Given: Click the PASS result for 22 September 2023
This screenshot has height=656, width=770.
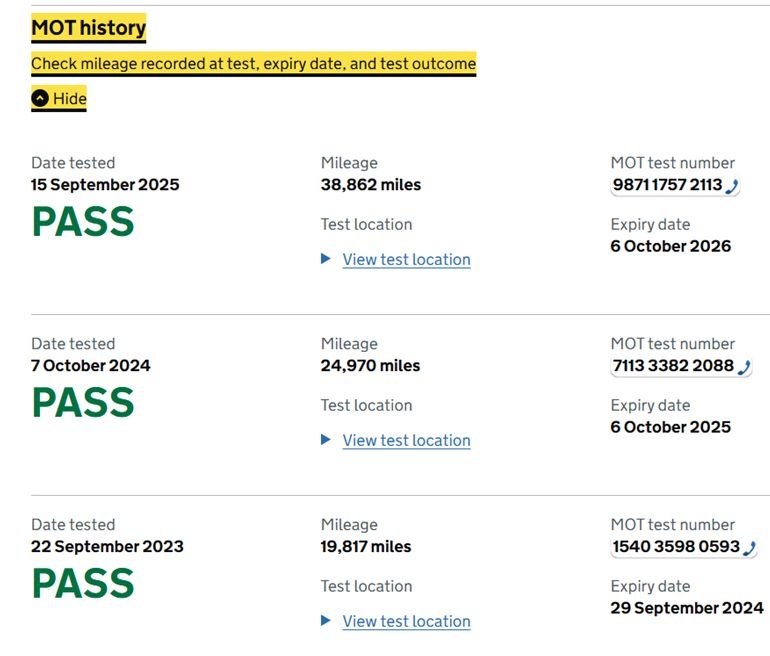Looking at the screenshot, I should coord(83,584).
